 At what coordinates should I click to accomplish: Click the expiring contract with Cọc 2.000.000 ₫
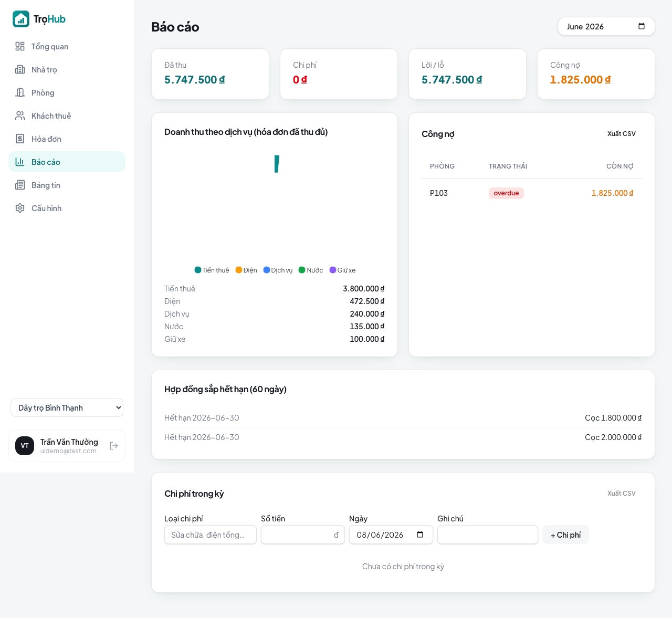pos(403,437)
